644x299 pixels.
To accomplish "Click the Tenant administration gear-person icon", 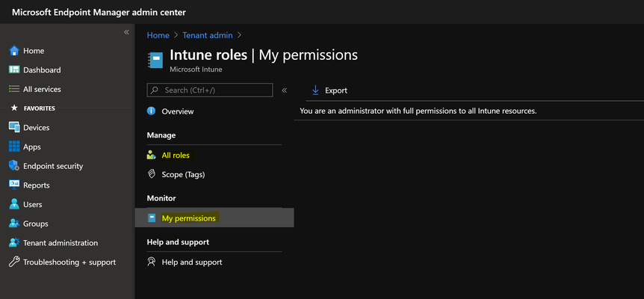I will 14,243.
